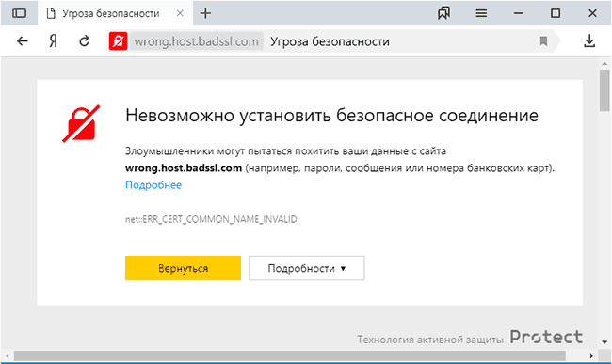Open the downloads icon

click(x=589, y=41)
